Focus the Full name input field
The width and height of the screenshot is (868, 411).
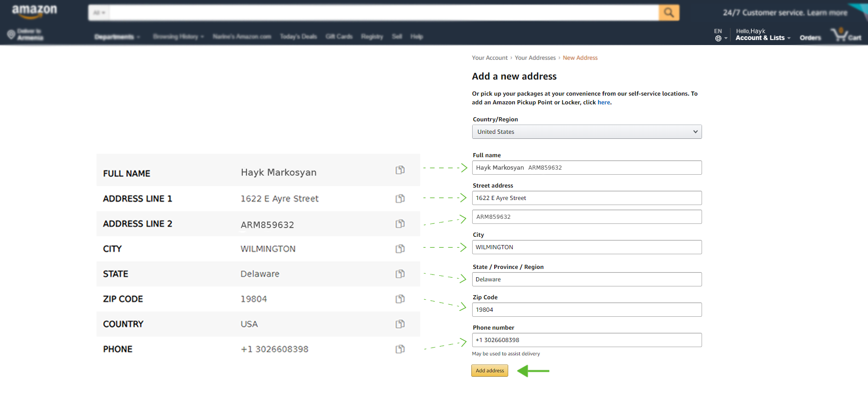(x=587, y=168)
